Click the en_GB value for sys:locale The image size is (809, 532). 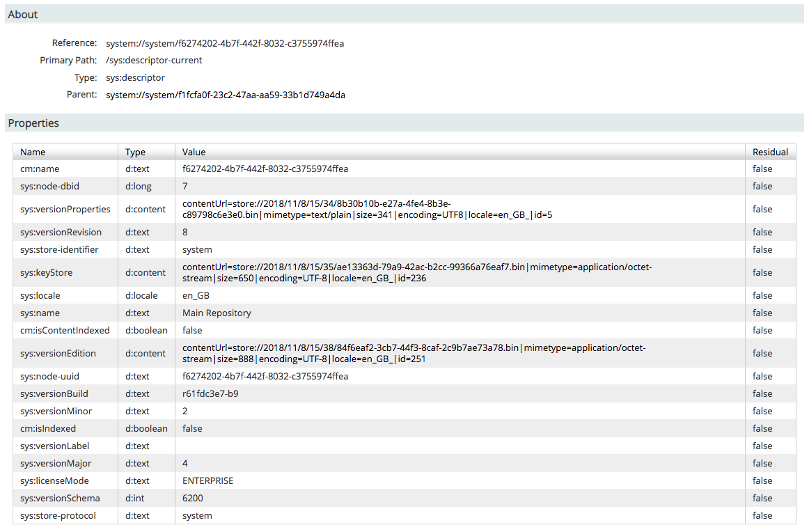coord(196,296)
